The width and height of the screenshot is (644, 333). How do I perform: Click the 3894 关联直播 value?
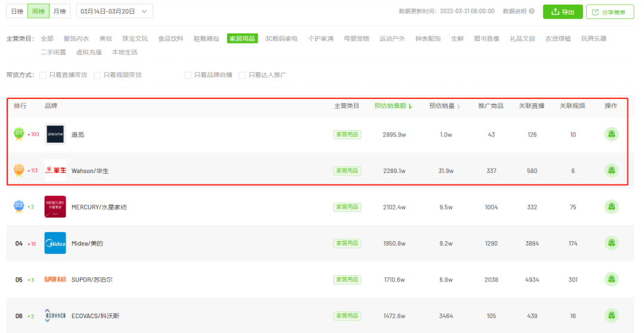pyautogui.click(x=532, y=243)
